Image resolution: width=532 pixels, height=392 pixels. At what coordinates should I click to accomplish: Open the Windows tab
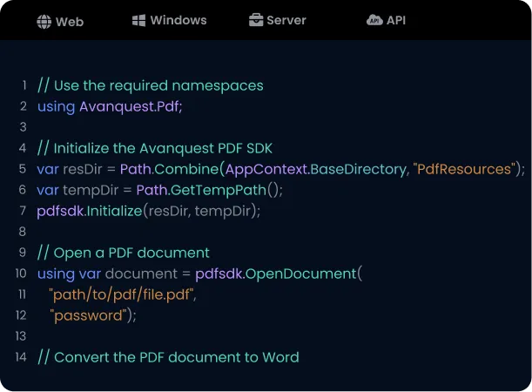click(x=169, y=20)
